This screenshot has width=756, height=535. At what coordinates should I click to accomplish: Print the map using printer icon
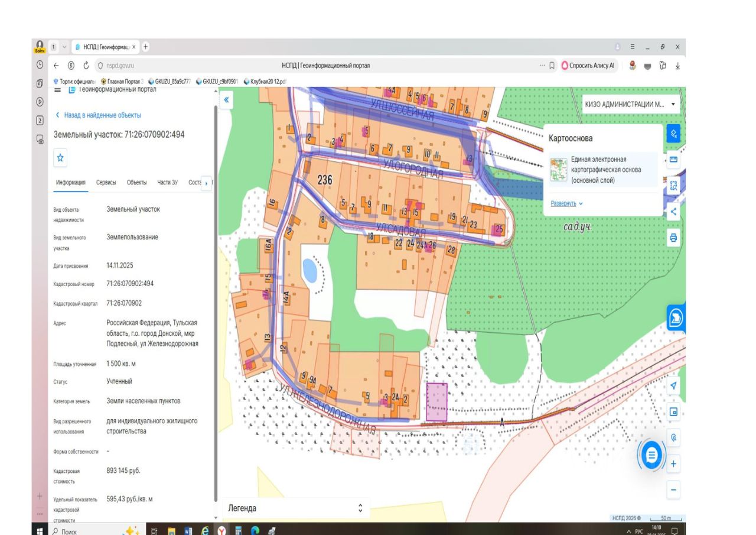(x=674, y=238)
